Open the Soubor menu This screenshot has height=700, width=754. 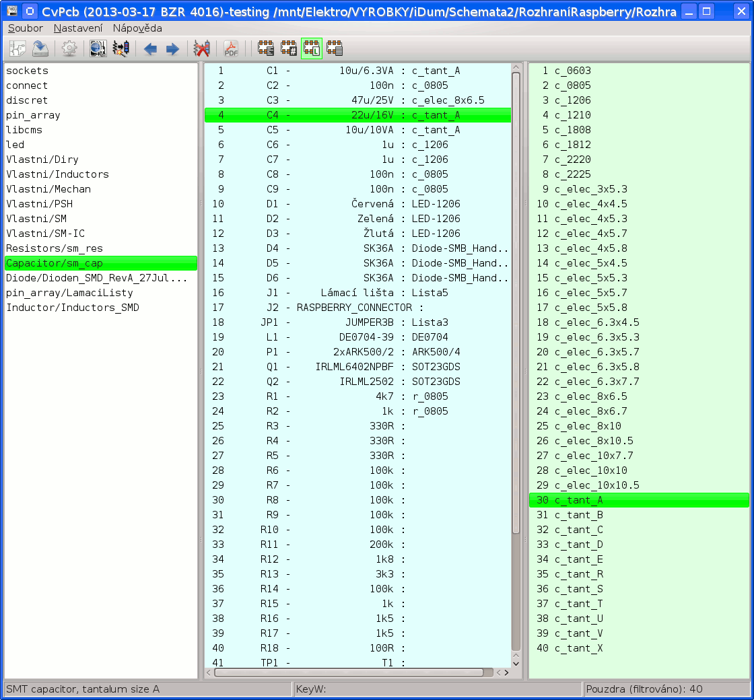(x=26, y=28)
